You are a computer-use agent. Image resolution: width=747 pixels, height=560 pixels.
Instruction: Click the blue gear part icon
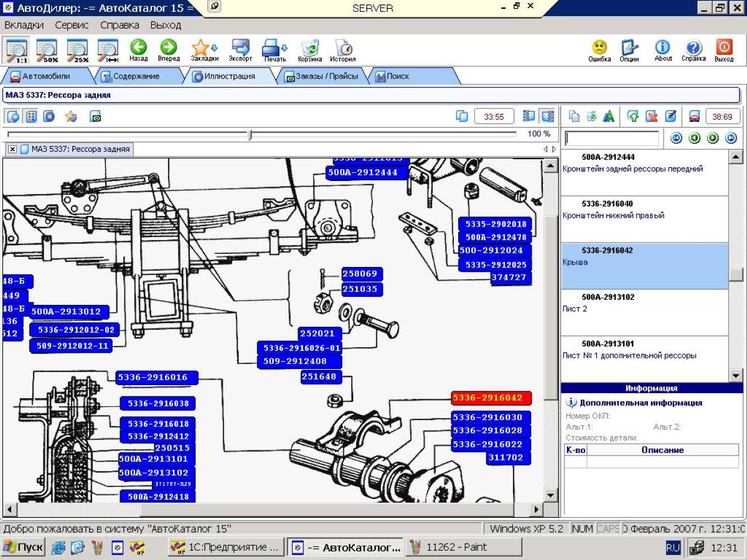(x=49, y=116)
